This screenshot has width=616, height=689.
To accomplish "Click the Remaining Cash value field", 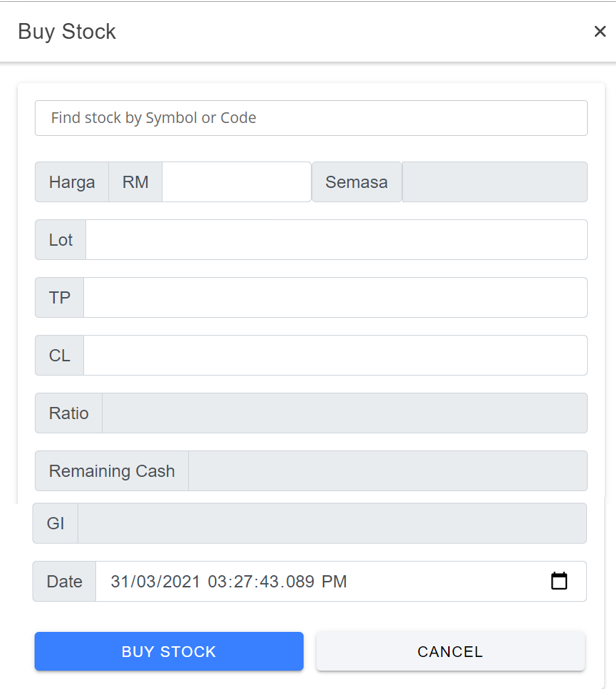I will point(388,471).
